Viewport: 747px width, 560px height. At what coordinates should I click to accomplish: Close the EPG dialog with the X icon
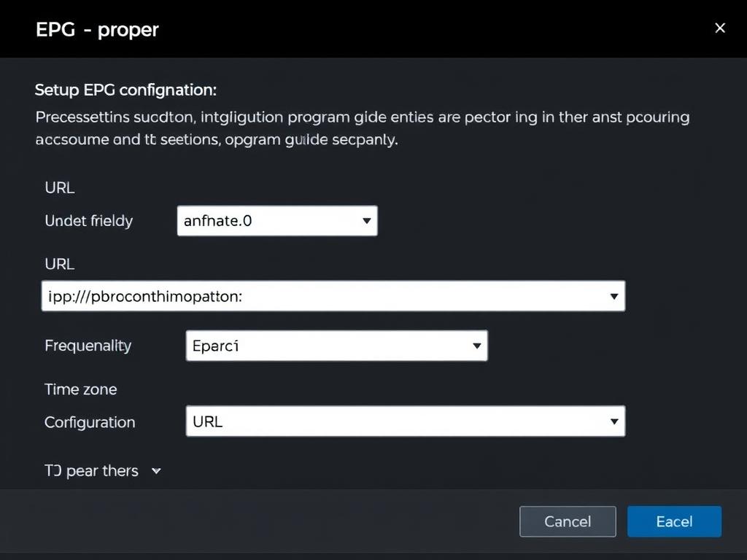click(x=720, y=28)
